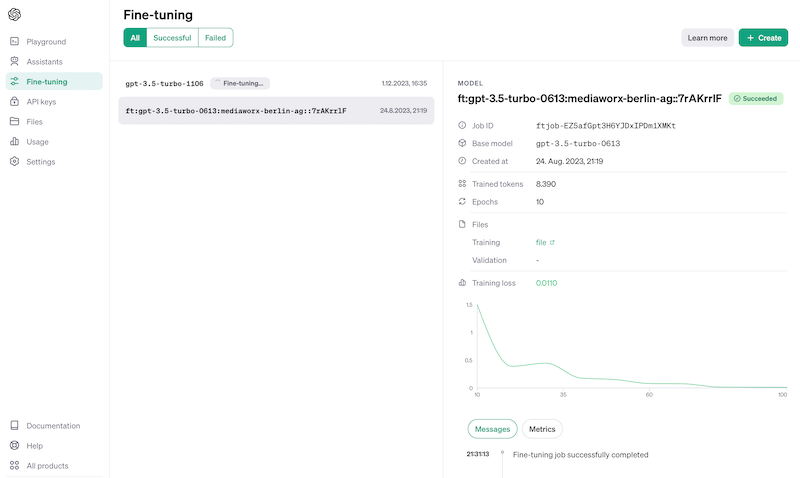Click the Validation label in Files section
800x478 pixels.
click(x=489, y=260)
